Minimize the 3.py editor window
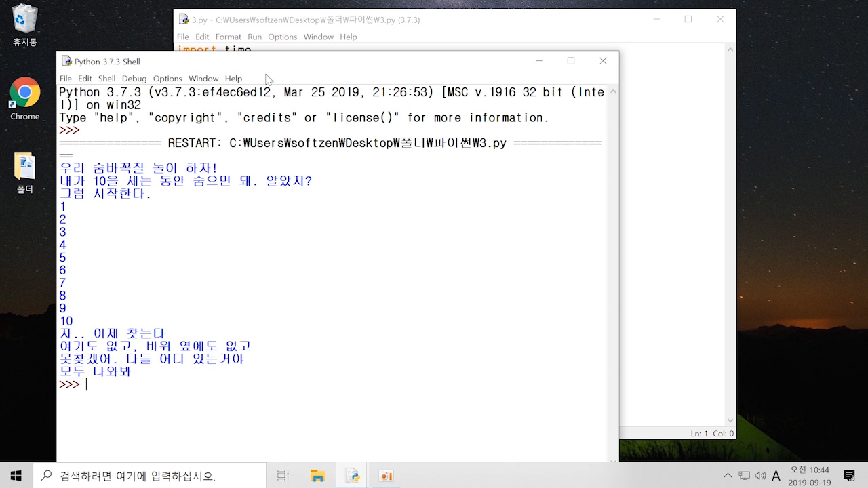The height and width of the screenshot is (488, 868). pos(656,20)
